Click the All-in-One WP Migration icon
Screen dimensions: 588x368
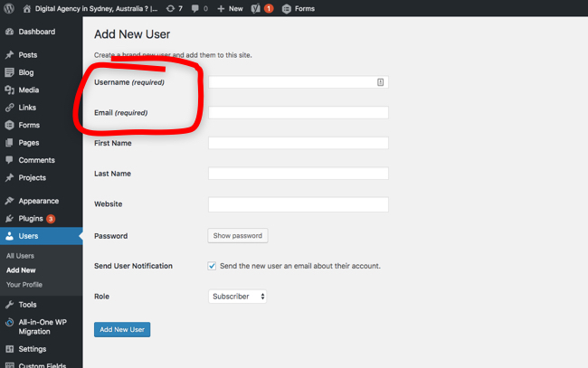pyautogui.click(x=9, y=322)
